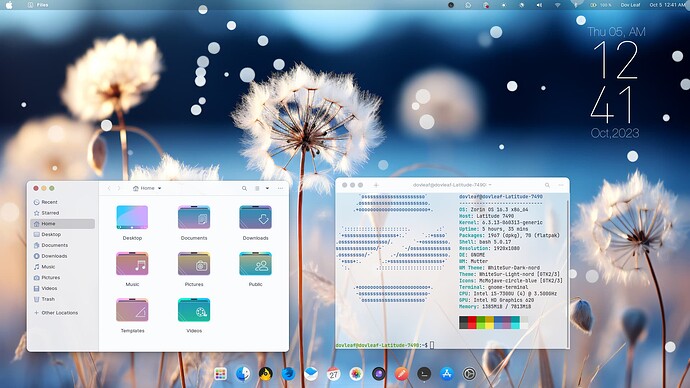Open the Documents folder icon in Files grid
The height and width of the screenshot is (388, 690).
click(x=194, y=217)
